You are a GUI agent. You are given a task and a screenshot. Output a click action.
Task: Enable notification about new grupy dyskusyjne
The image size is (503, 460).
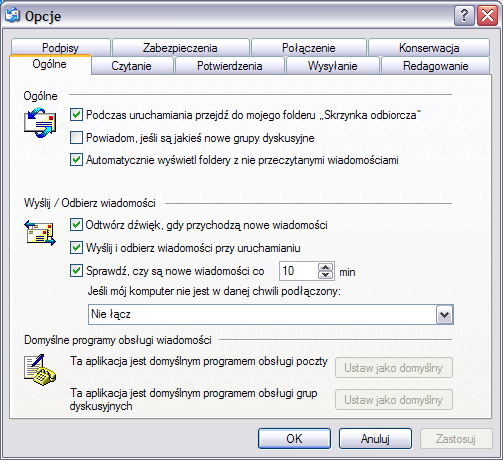click(76, 137)
